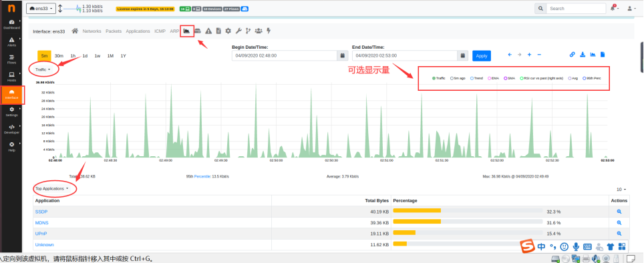Image resolution: width=644 pixels, height=263 pixels.
Task: Open Flows in sidebar
Action: coord(11,59)
